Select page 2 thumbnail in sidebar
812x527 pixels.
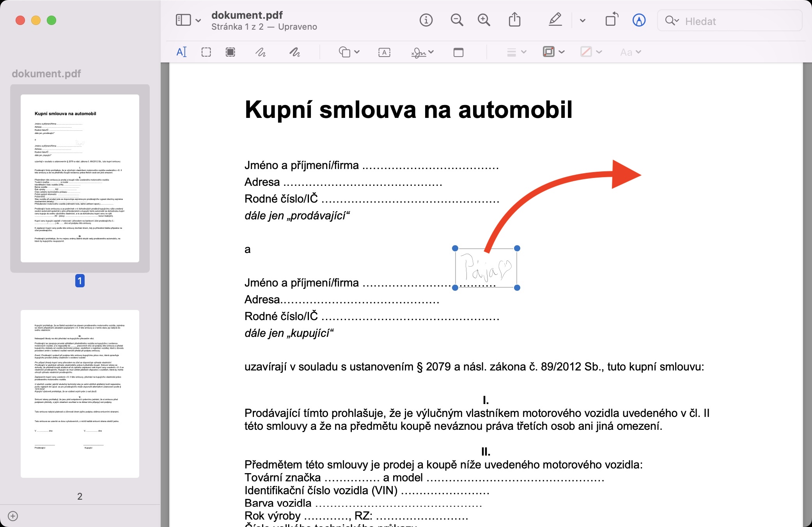click(80, 393)
